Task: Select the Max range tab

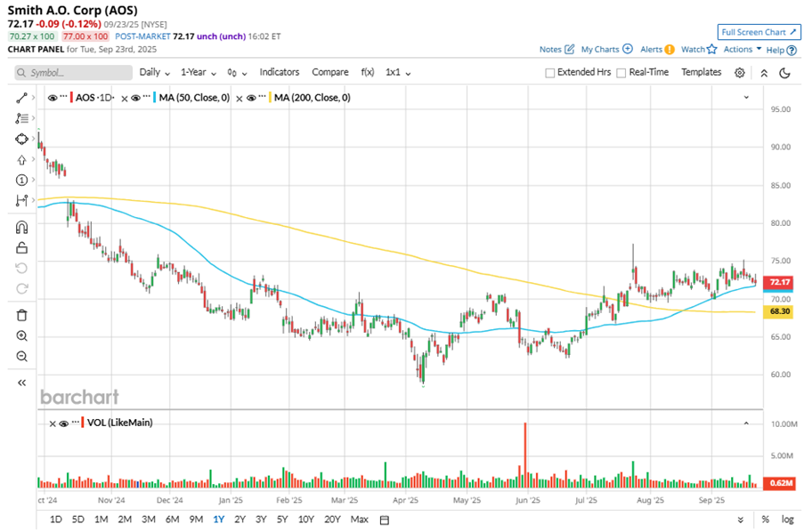Action: tap(360, 520)
